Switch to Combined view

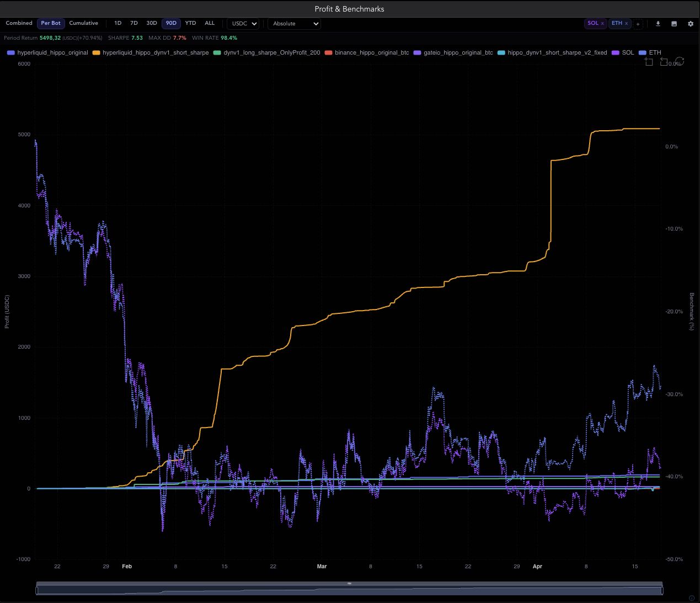click(19, 23)
